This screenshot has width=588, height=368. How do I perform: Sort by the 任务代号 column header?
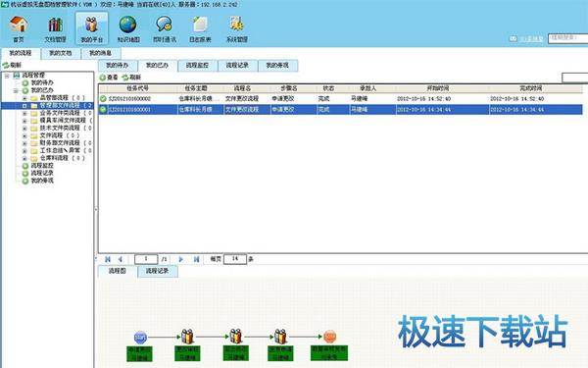coord(137,88)
